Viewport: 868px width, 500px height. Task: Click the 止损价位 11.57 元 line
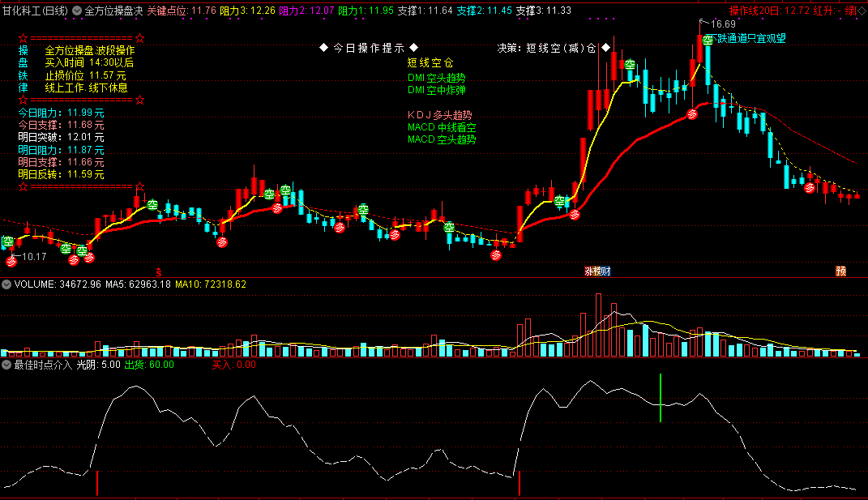[x=85, y=75]
